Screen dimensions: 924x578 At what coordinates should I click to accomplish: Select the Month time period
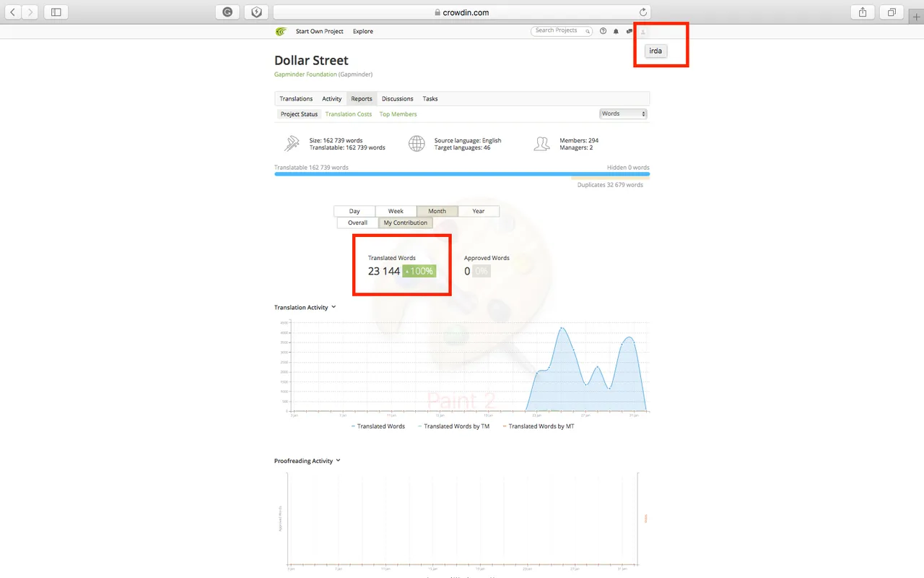pos(437,211)
